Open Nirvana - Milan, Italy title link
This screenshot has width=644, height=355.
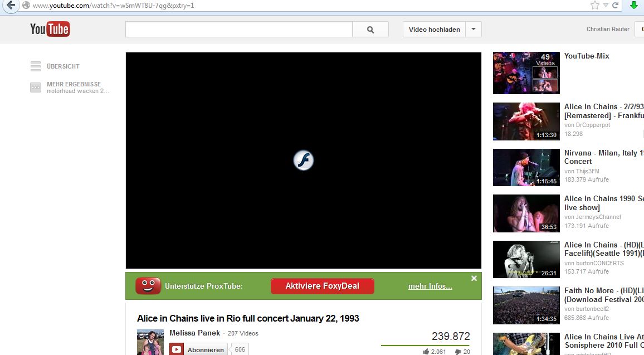604,157
